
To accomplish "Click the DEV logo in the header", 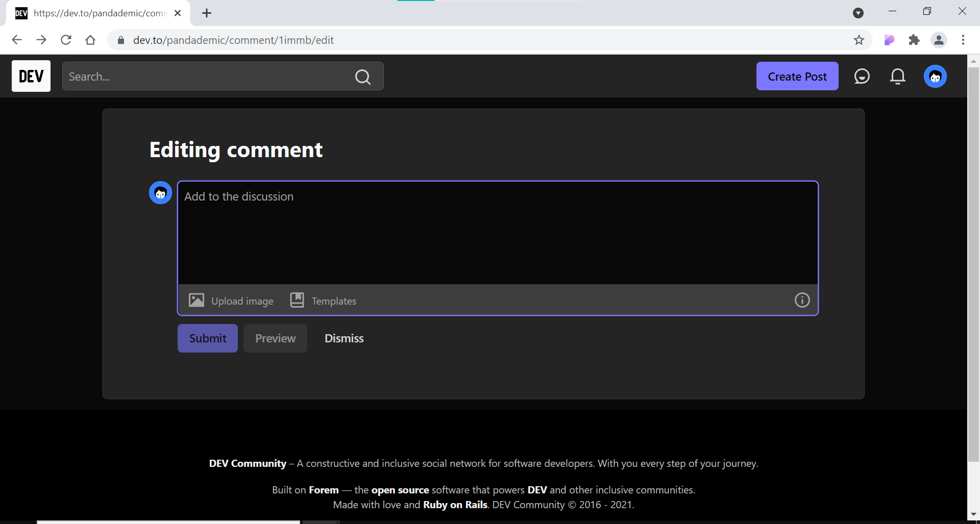I will click(x=31, y=76).
